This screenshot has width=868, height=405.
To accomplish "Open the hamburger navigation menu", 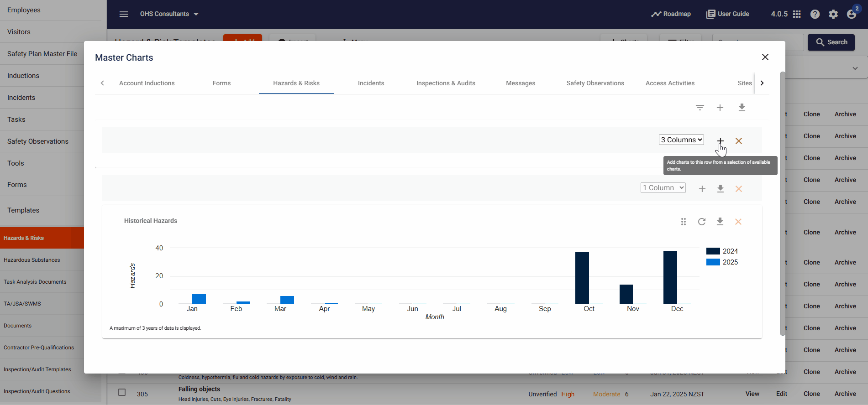I will (124, 14).
